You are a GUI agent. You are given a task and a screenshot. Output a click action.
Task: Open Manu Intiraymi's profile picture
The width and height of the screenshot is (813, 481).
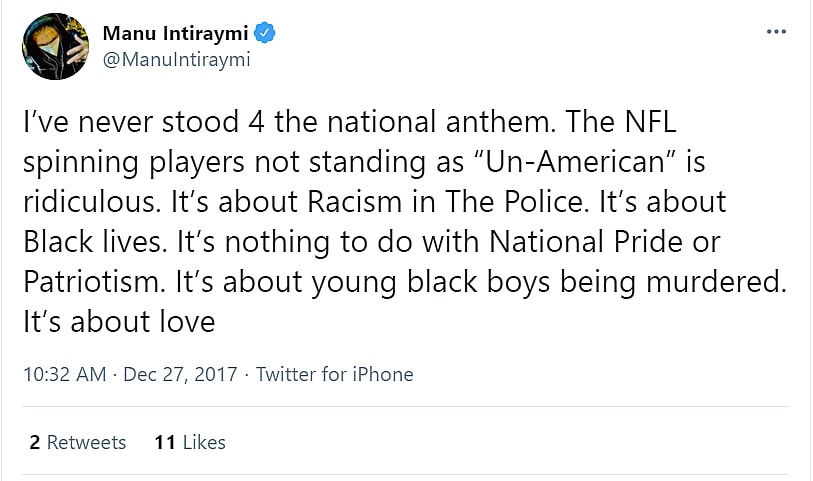[55, 46]
